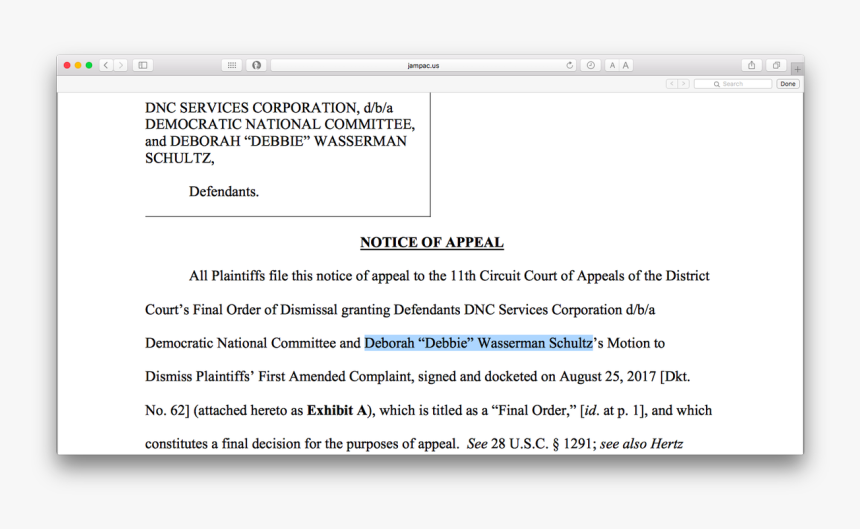Close the Safari window
860x529 pixels.
click(x=67, y=65)
